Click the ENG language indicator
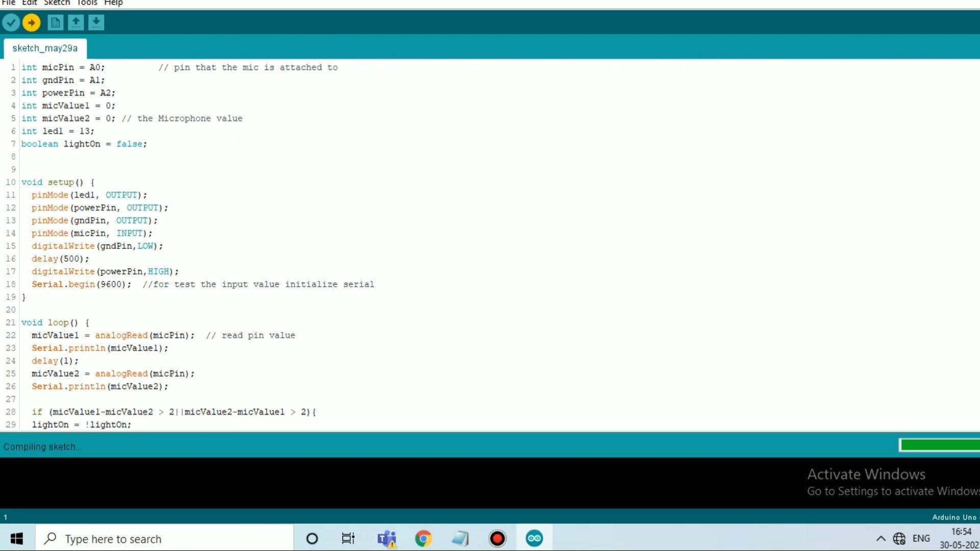 921,538
